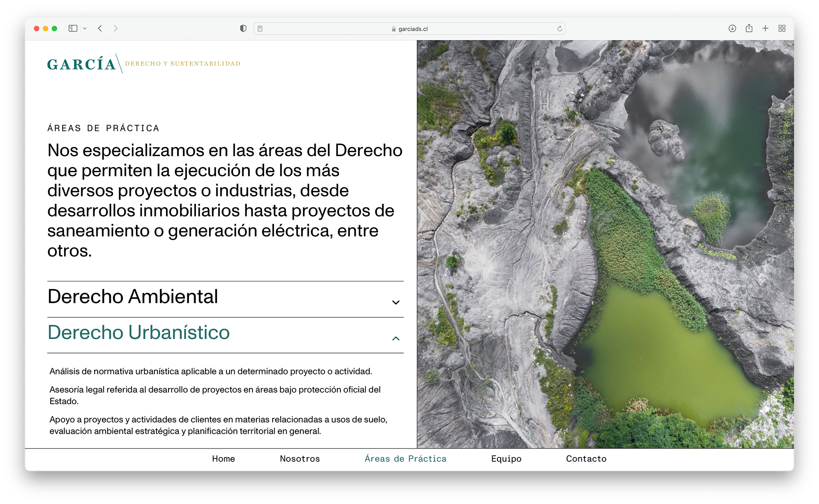Go back with the back arrow
The width and height of the screenshot is (819, 504).
tap(100, 29)
